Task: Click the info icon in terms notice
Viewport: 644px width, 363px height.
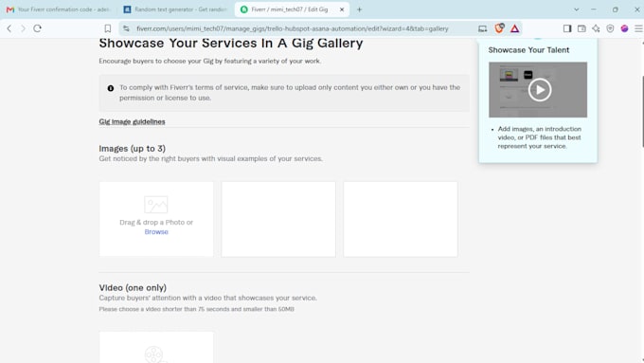Action: point(111,88)
